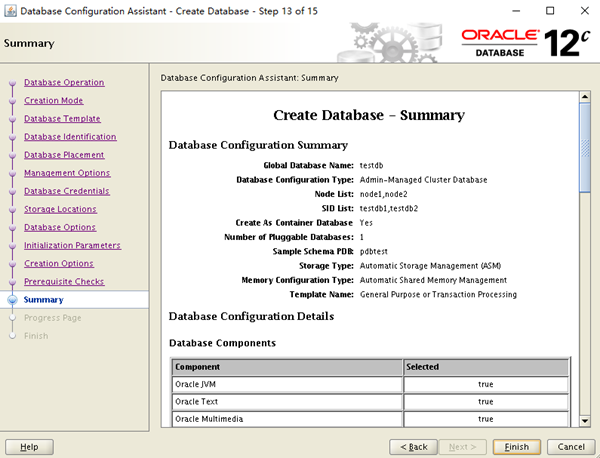Jump to Database Identification step
Image resolution: width=600 pixels, height=458 pixels.
coord(70,137)
